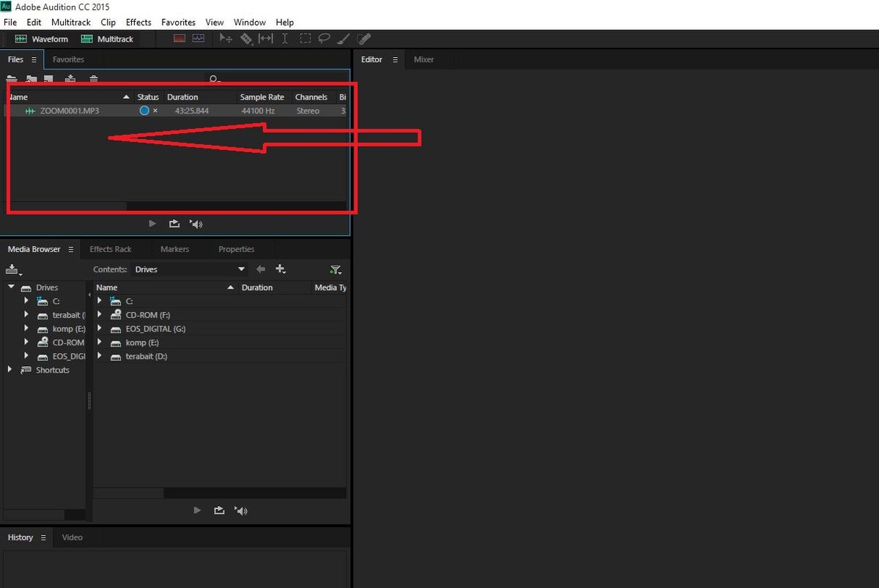This screenshot has height=588, width=879.
Task: Open the file type filter funnel icon
Action: tap(335, 269)
